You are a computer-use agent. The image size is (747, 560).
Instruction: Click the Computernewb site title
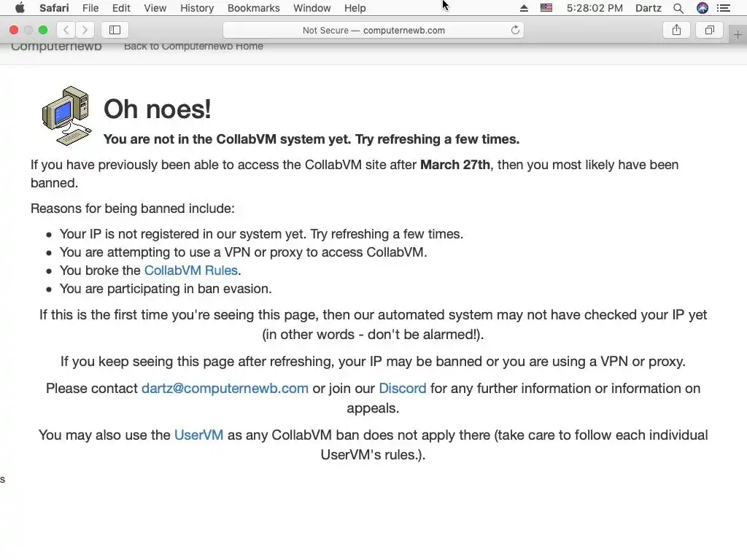[56, 47]
